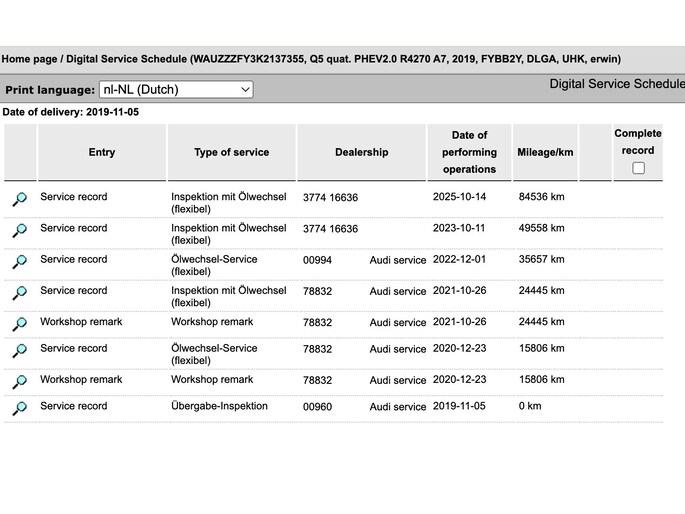Image resolution: width=685 pixels, height=514 pixels.
Task: Go to Home page breadcrumb
Action: pos(29,59)
